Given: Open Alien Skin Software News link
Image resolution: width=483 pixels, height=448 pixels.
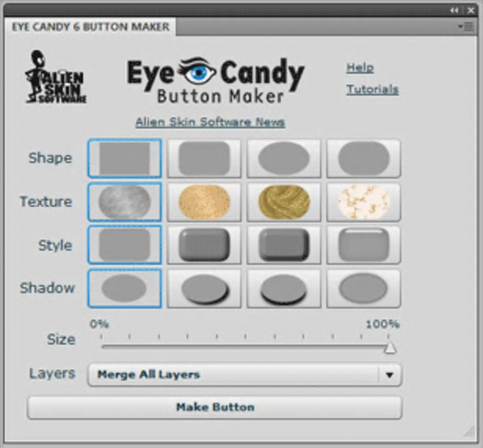Looking at the screenshot, I should point(210,122).
